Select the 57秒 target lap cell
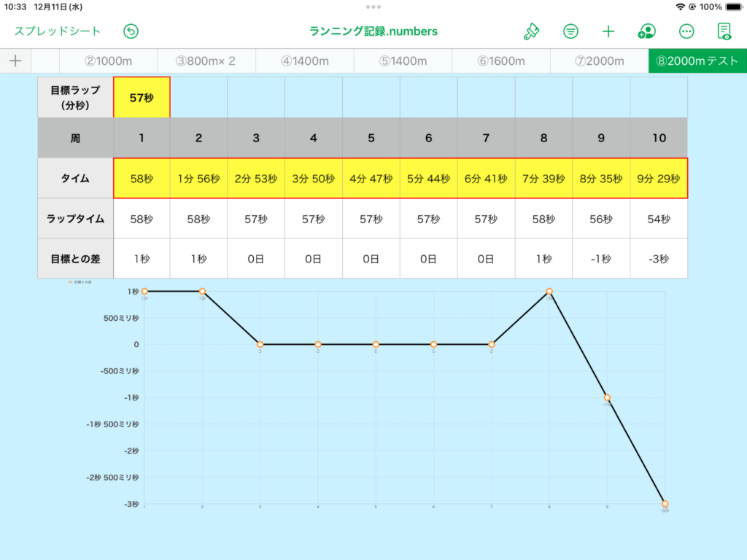This screenshot has height=560, width=747. tap(142, 98)
